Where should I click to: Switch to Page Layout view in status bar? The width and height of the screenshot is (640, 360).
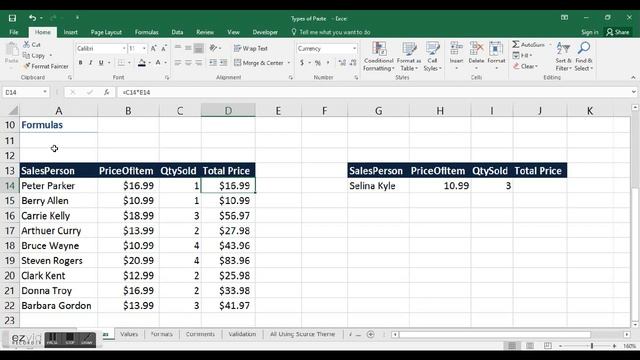530,346
